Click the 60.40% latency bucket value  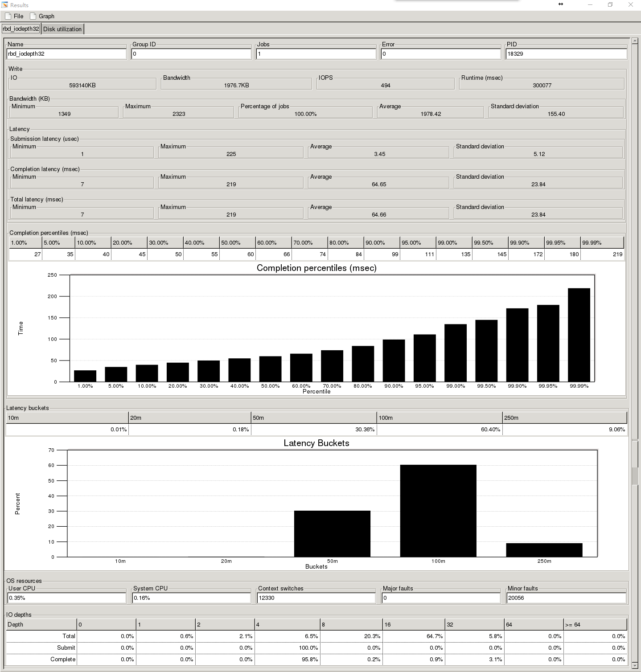490,429
